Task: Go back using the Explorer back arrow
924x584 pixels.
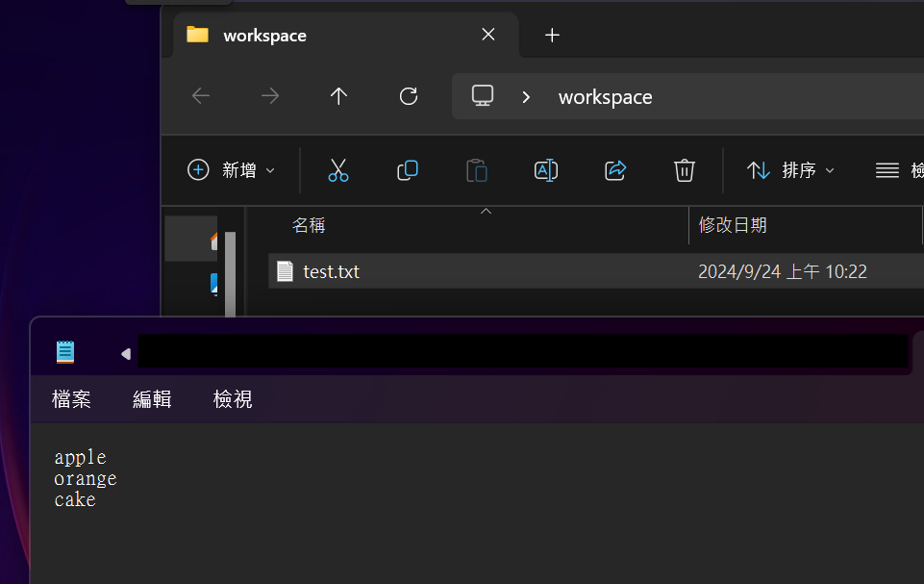Action: (x=201, y=95)
